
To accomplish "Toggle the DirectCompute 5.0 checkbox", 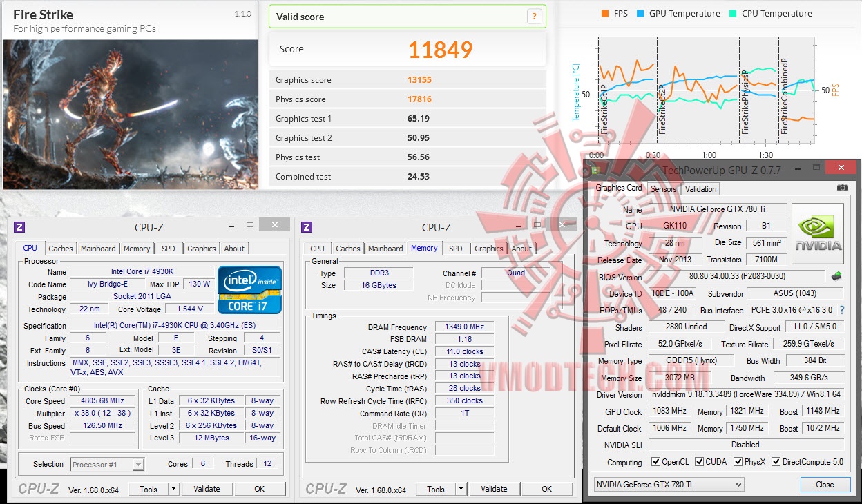I will coord(776,462).
